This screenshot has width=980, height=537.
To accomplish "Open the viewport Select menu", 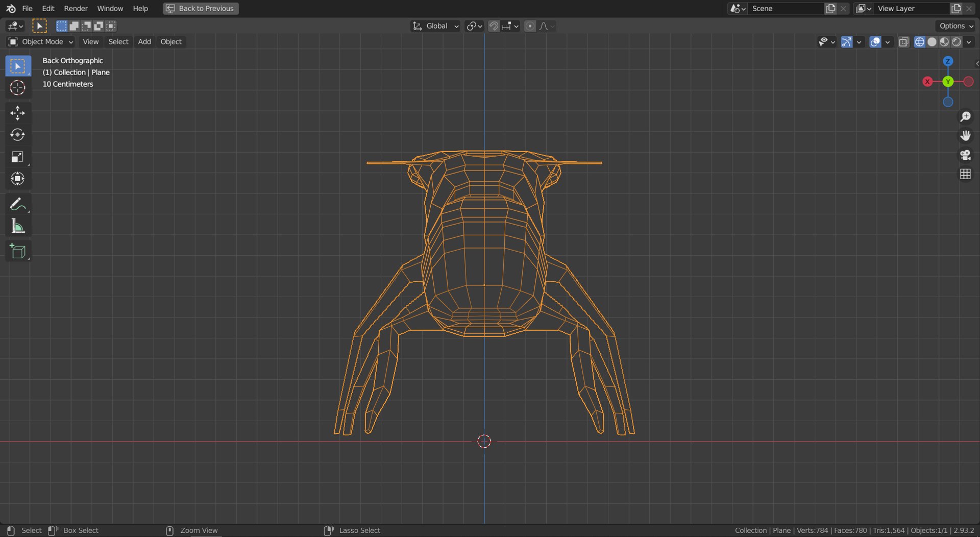I will click(118, 42).
